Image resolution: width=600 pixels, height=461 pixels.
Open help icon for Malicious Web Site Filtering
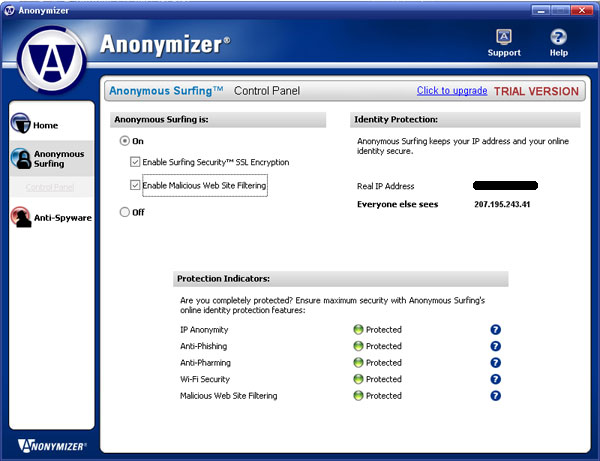click(x=495, y=395)
